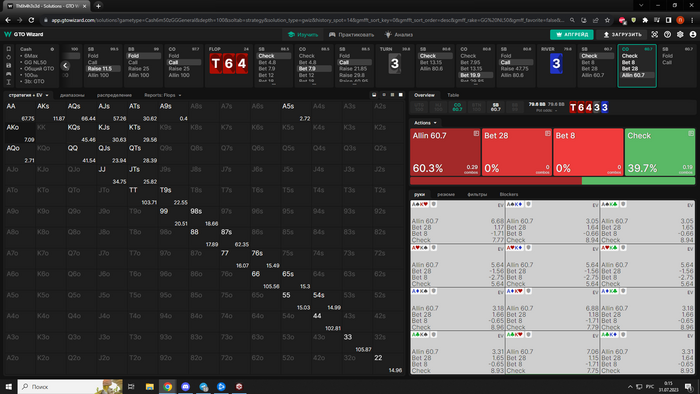Expand the Reports: Flops dropdown
The height and width of the screenshot is (394, 700).
click(x=162, y=95)
